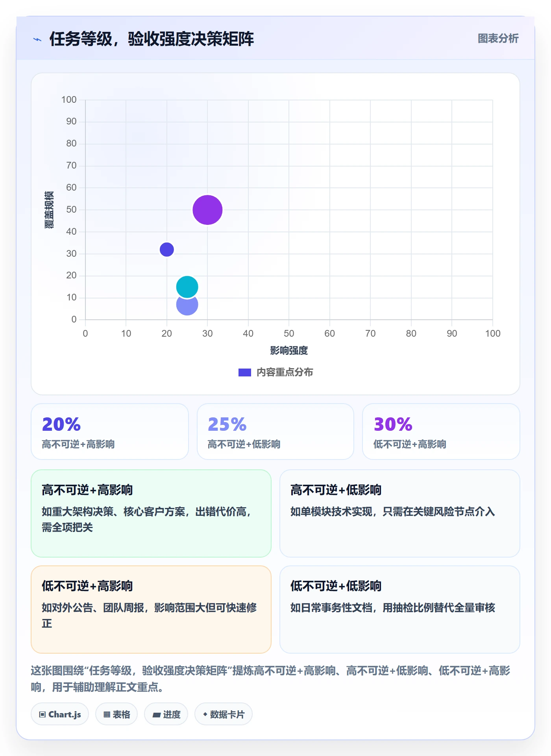Click the Chart.js tag chip

pos(60,714)
